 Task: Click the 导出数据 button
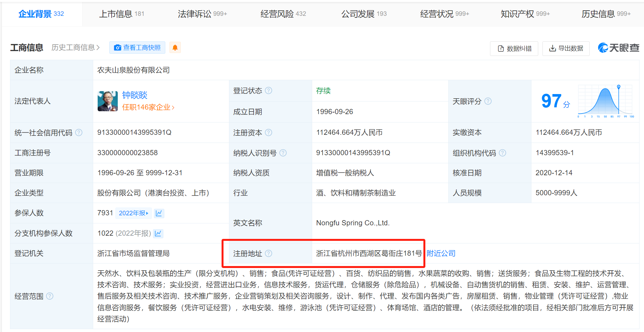pyautogui.click(x=566, y=48)
